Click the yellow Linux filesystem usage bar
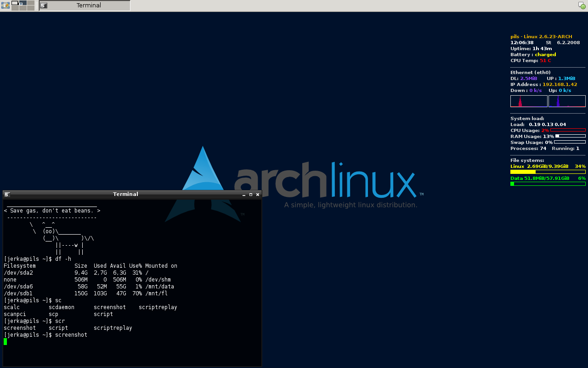Viewport: 588px width, 368px height. pos(548,172)
